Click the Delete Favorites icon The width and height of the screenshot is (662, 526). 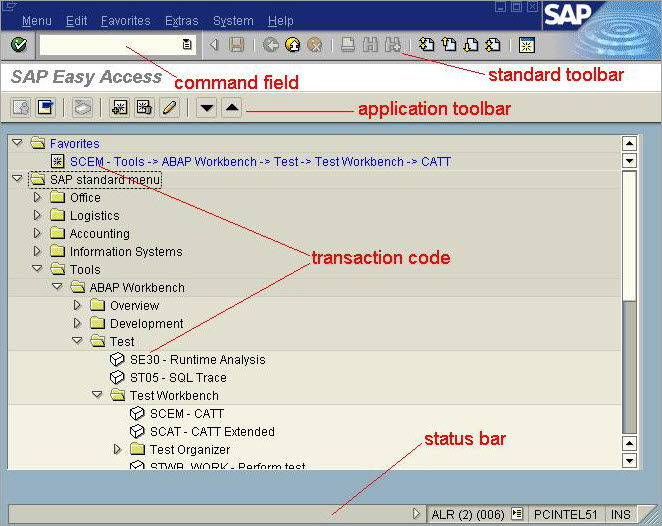(x=144, y=108)
